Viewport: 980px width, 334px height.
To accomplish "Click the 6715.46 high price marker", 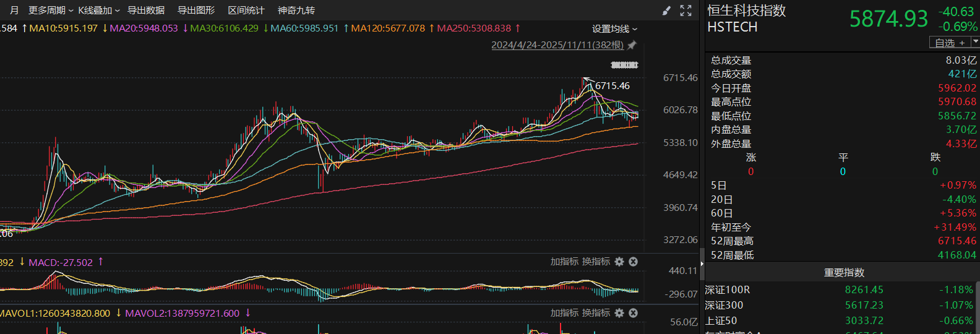I will tap(612, 86).
